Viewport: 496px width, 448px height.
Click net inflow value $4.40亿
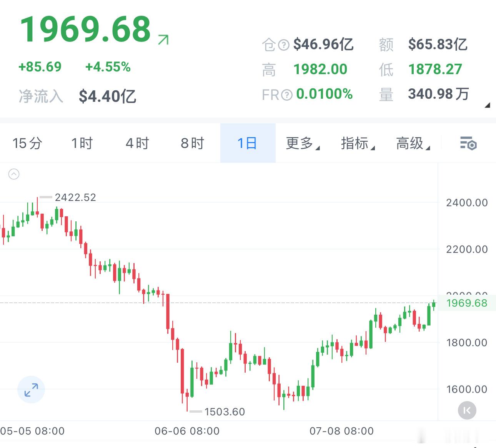107,96
